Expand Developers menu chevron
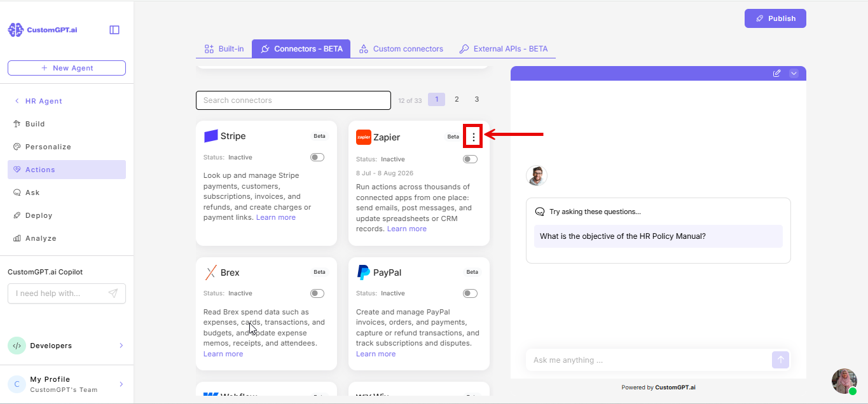The image size is (868, 404). (x=121, y=346)
